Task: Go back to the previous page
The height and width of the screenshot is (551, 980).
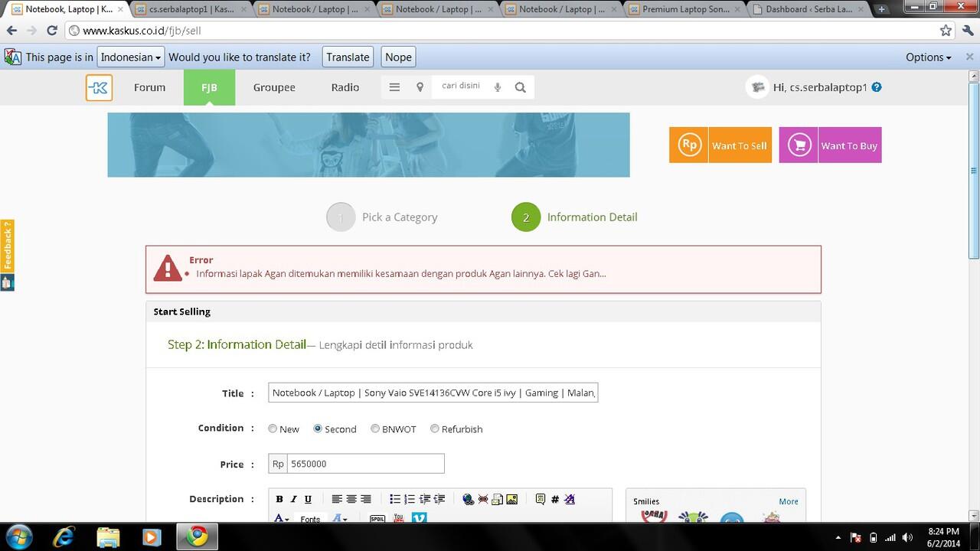Action: (11, 31)
